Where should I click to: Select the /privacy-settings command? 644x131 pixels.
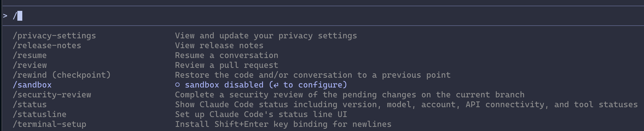click(x=54, y=36)
